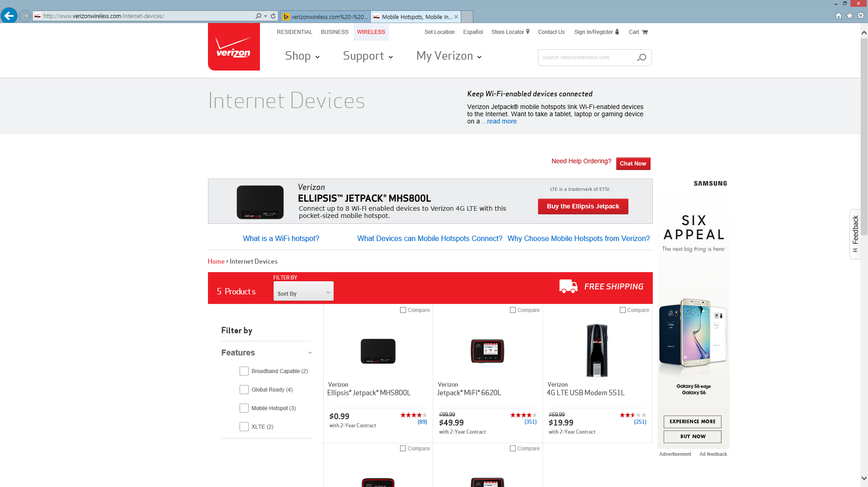Open What Devices can Mobile Hotspots Connect? link

coord(429,239)
